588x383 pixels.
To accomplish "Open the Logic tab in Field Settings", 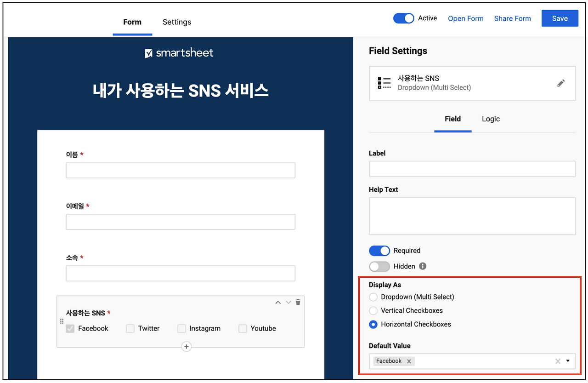I will tap(491, 119).
